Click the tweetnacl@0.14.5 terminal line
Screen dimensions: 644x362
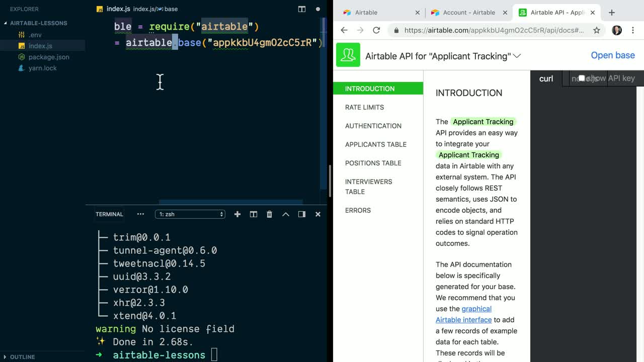tap(159, 263)
